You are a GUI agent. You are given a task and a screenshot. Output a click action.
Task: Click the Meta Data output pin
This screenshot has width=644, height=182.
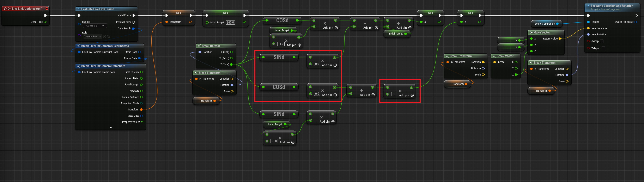(x=142, y=116)
